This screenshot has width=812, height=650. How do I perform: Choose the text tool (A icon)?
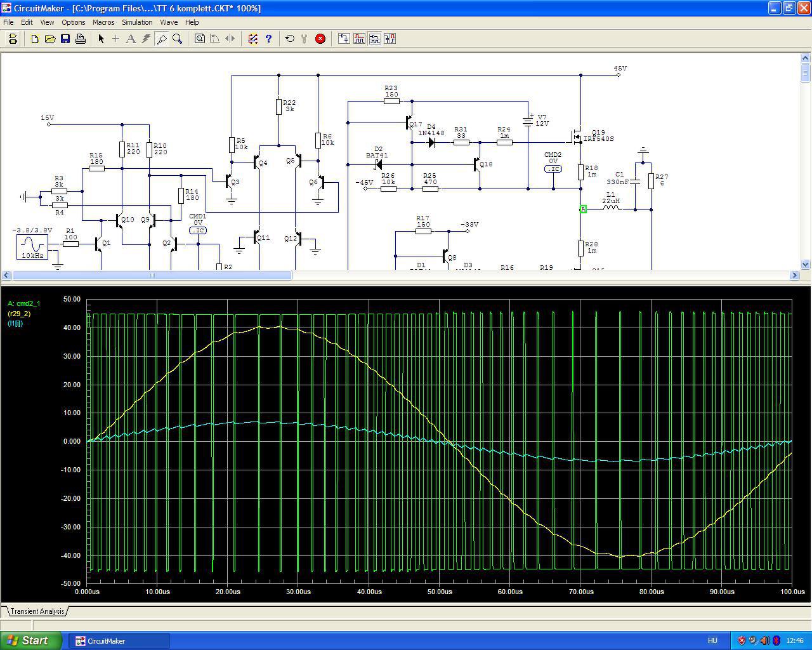[131, 39]
